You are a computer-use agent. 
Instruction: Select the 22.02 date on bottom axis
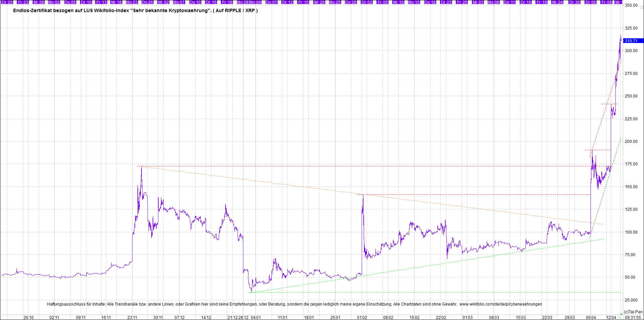point(441,317)
